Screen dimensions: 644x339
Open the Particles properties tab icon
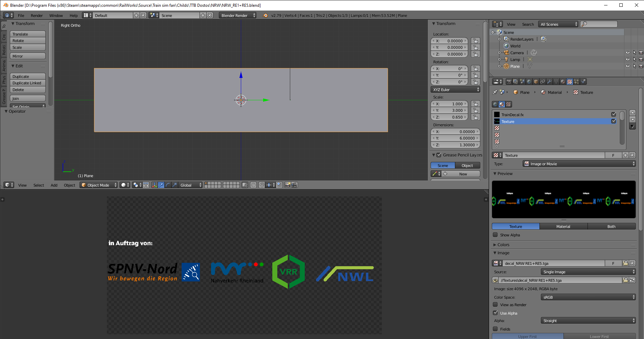pyautogui.click(x=576, y=82)
